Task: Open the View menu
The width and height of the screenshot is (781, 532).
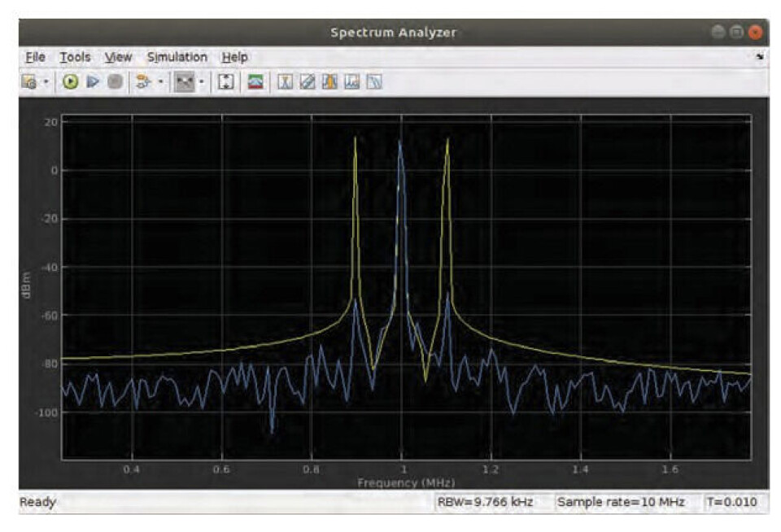Action: [118, 57]
